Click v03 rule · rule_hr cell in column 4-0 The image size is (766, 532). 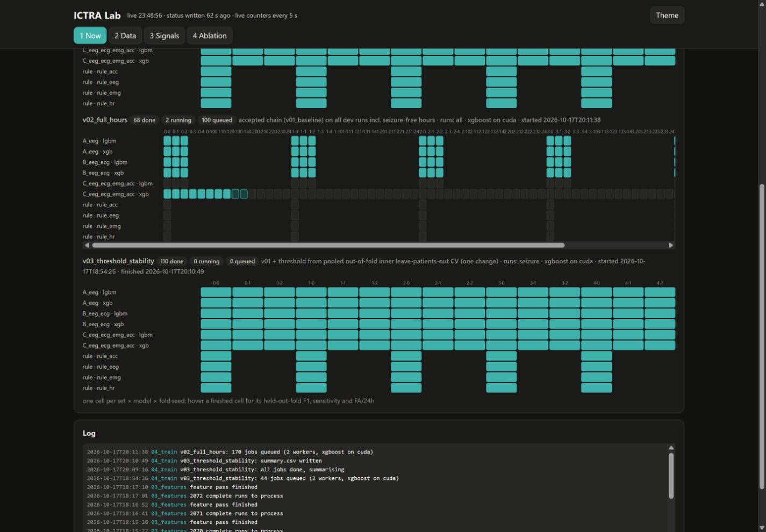pyautogui.click(x=596, y=388)
